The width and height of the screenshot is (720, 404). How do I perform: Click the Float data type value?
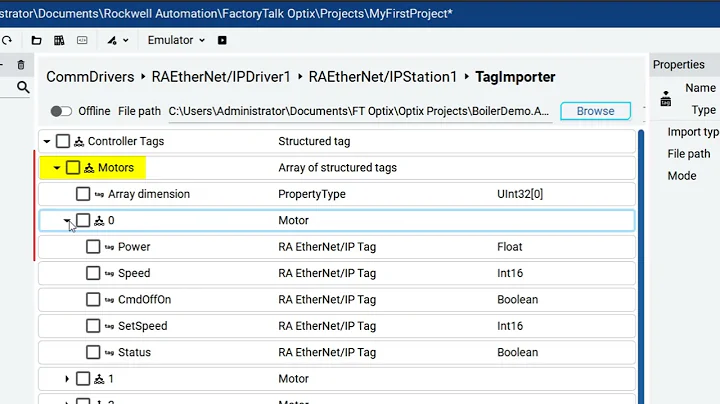(510, 247)
